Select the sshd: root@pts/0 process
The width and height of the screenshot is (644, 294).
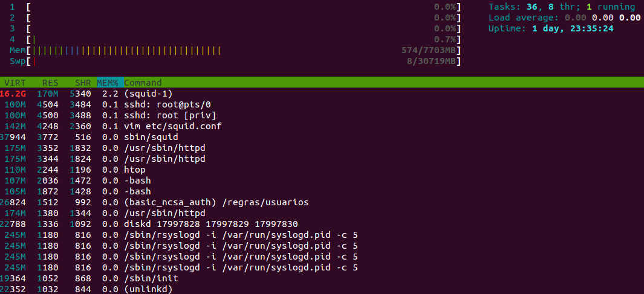[322, 104]
